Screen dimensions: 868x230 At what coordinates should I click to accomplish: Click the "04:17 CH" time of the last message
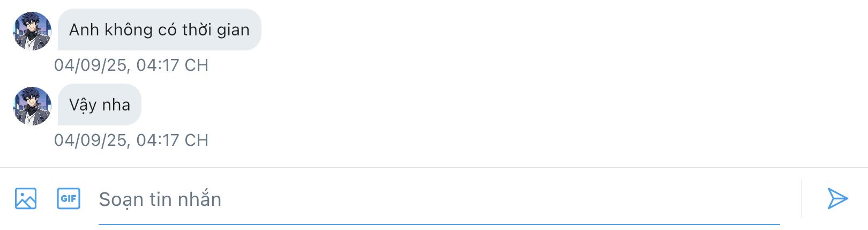pos(172,140)
